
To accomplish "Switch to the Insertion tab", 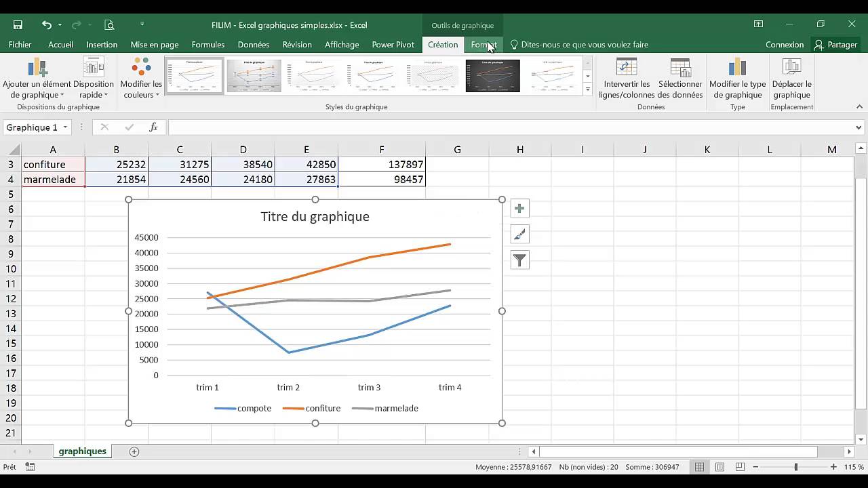I will (x=102, y=45).
